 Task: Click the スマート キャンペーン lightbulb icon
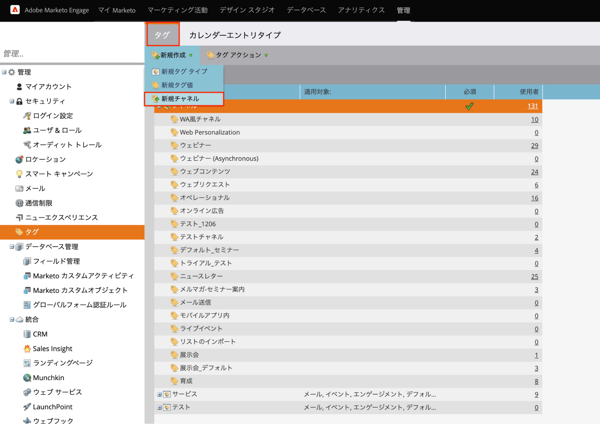(x=19, y=174)
